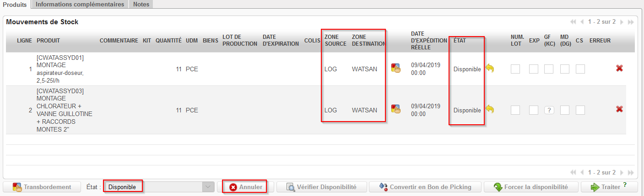
Task: Click date 09/04/2019 in CWATASSYD03 row
Action: pos(426,110)
